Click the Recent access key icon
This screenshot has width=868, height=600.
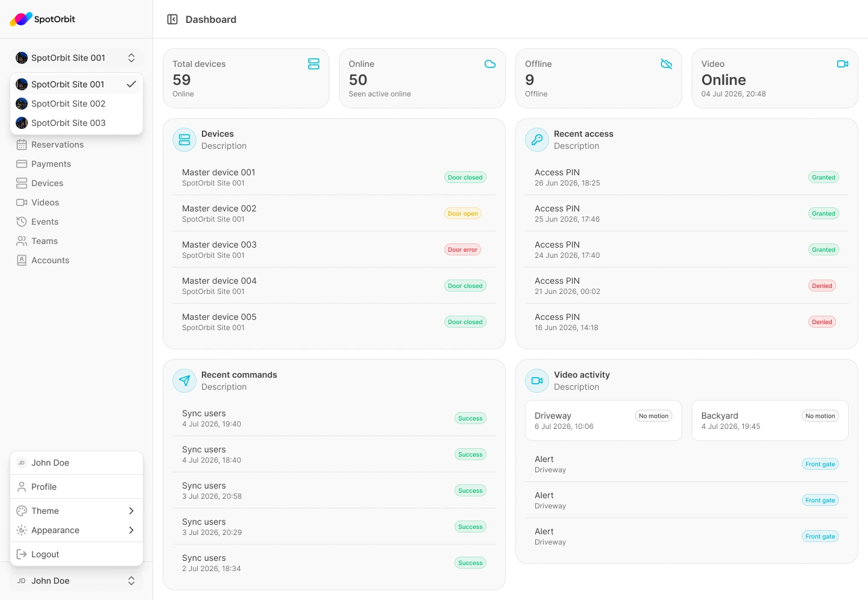point(537,140)
